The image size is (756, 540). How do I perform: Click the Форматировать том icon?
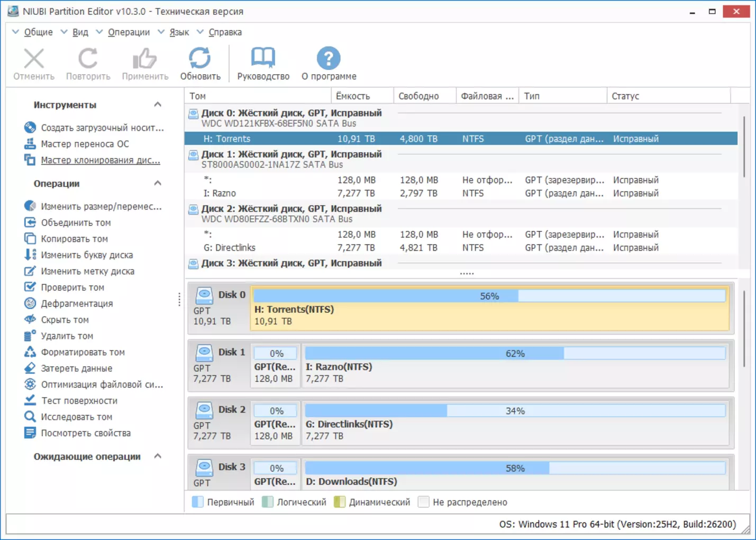30,352
